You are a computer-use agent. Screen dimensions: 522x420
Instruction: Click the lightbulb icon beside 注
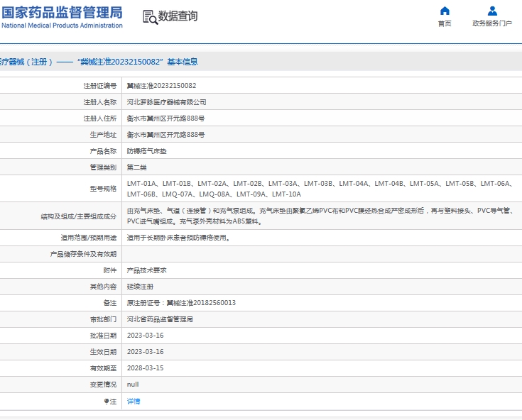107,402
